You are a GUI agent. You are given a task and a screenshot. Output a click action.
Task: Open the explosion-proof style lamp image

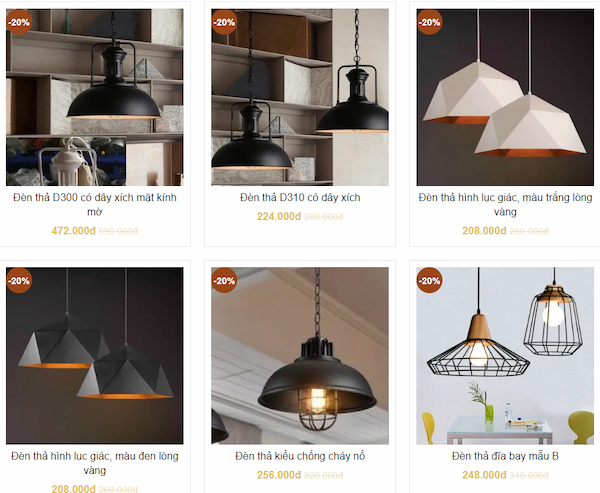pos(300,356)
